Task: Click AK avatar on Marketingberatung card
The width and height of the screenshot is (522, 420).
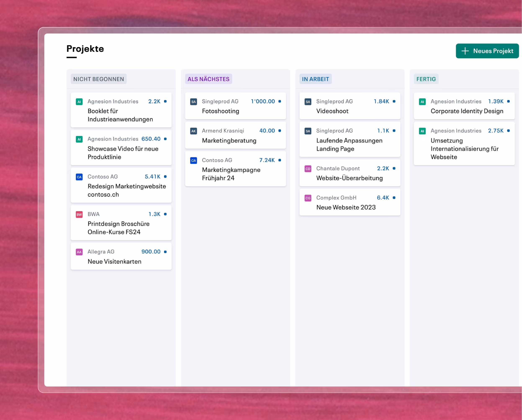Action: tap(194, 131)
